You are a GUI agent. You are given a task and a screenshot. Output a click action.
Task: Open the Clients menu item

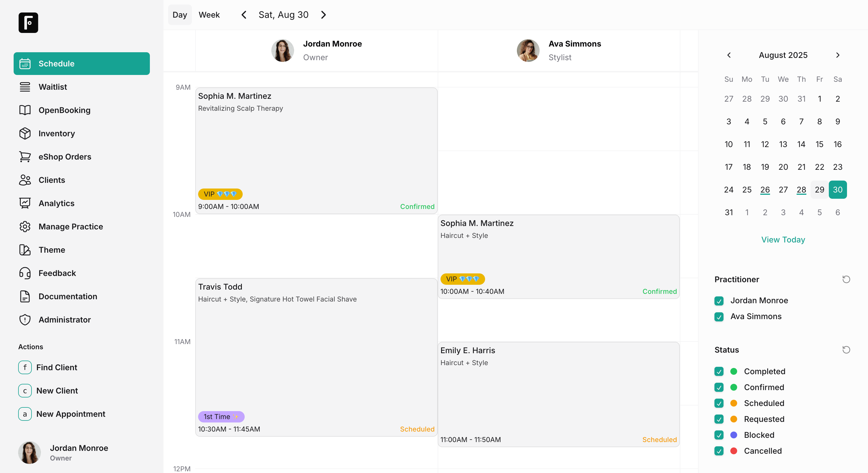(52, 180)
